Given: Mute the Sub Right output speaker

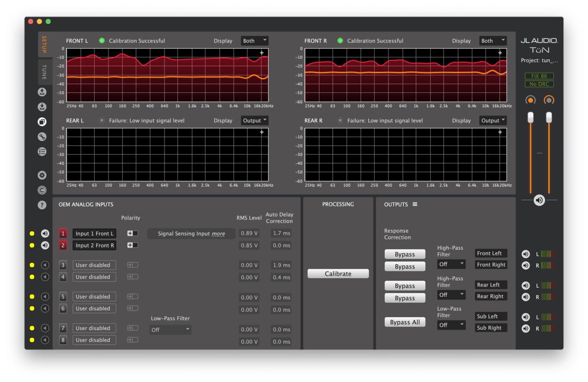Looking at the screenshot, I should 525,329.
